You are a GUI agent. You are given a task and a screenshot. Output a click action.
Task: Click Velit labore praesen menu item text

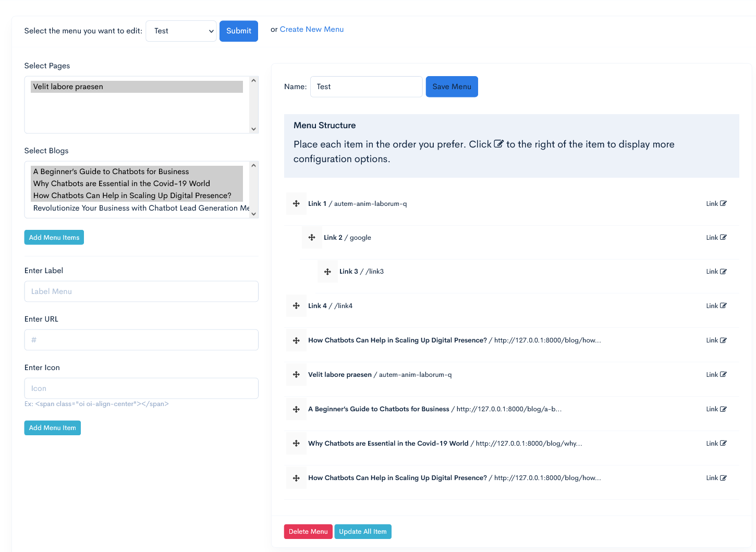(380, 374)
